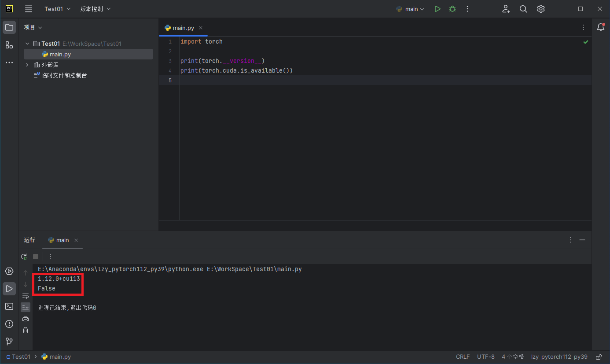This screenshot has height=364, width=610.
Task: Open IDE settings gear
Action: [541, 9]
